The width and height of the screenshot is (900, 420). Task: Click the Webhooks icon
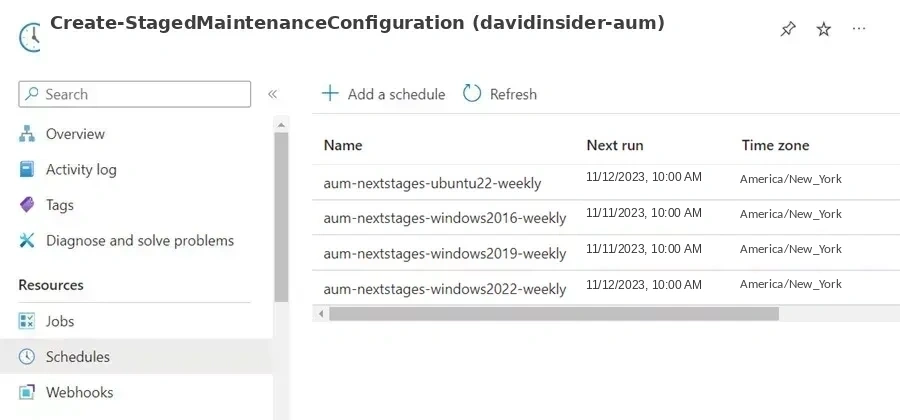[x=26, y=392]
